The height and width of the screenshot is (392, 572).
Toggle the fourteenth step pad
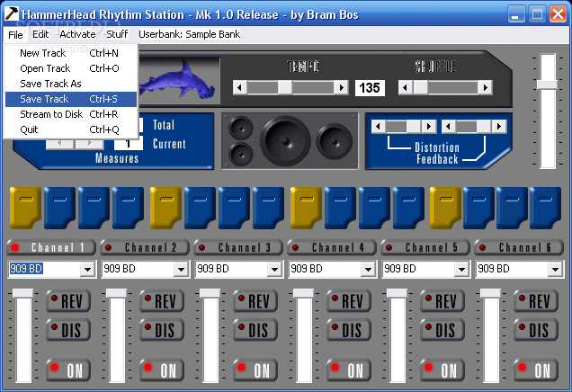[479, 208]
